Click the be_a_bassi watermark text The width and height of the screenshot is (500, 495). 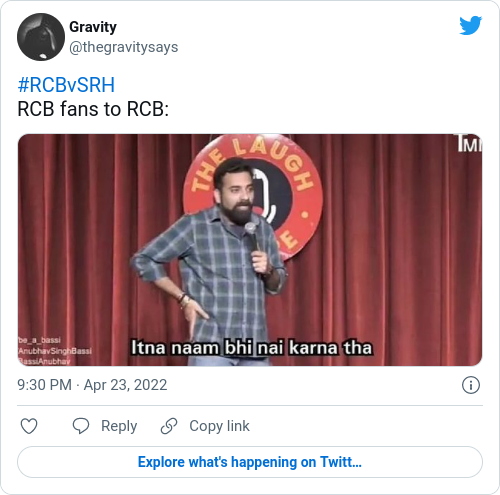pos(39,340)
